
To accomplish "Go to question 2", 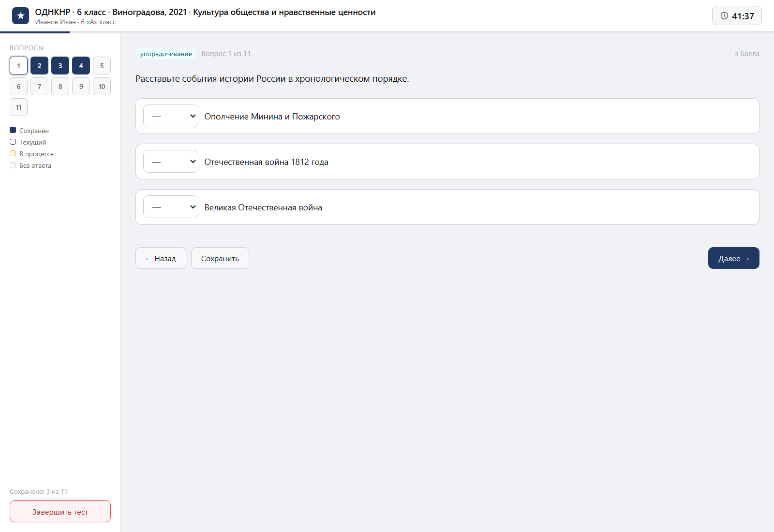I will 39,66.
